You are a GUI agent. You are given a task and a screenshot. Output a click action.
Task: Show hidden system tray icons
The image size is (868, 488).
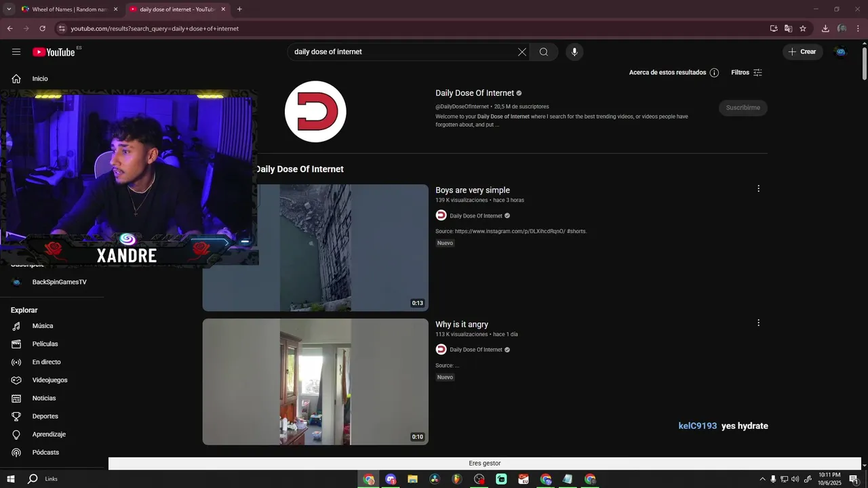pos(762,479)
